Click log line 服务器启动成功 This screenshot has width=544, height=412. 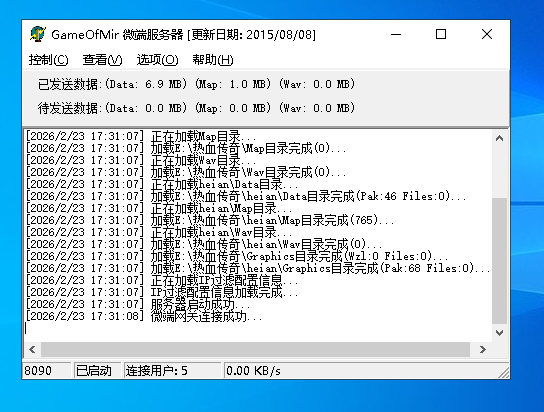(x=138, y=304)
